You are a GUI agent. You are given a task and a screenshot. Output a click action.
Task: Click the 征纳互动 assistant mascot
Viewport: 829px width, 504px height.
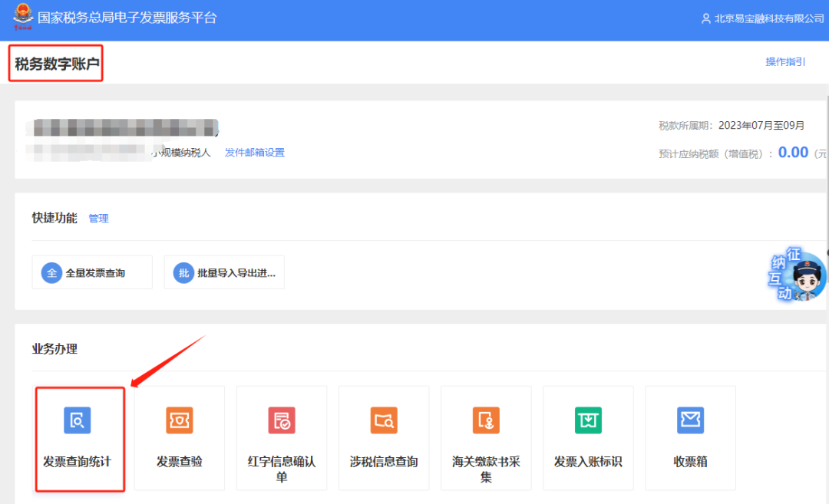pyautogui.click(x=800, y=276)
